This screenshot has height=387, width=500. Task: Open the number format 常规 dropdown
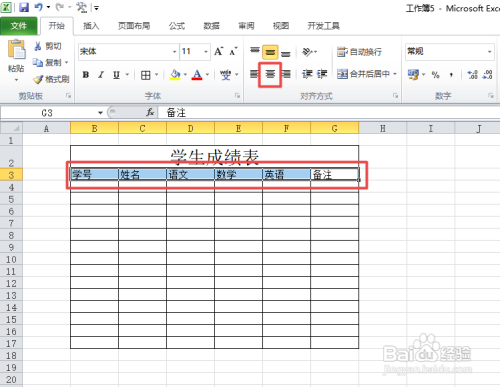(x=489, y=52)
